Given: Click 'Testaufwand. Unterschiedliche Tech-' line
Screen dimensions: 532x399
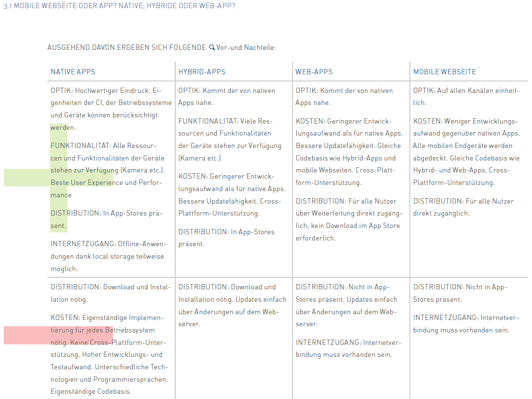Looking at the screenshot, I should tap(109, 367).
